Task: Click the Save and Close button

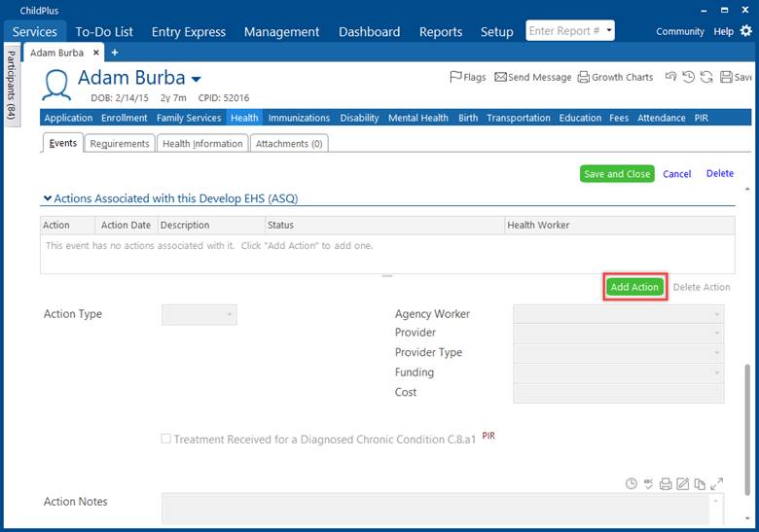Action: 616,174
